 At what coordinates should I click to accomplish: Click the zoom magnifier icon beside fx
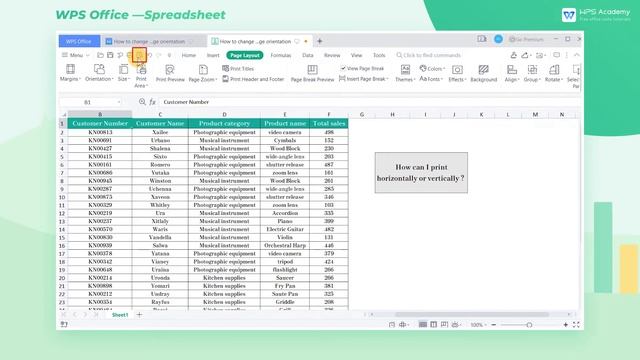(x=142, y=102)
